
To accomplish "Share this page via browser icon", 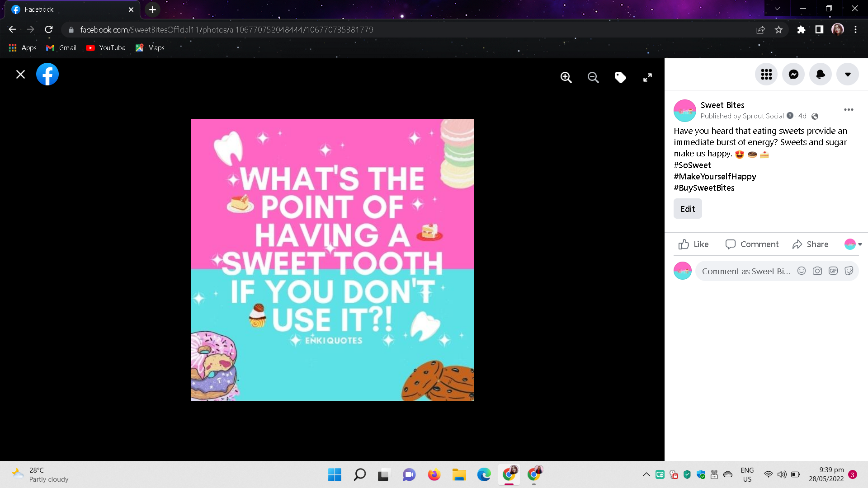I will 760,30.
